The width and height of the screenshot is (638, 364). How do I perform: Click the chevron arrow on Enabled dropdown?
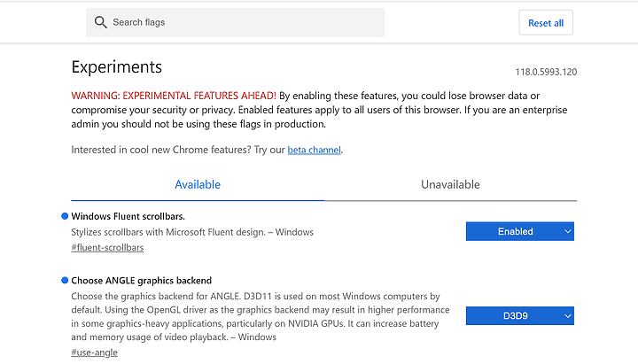[x=568, y=231]
